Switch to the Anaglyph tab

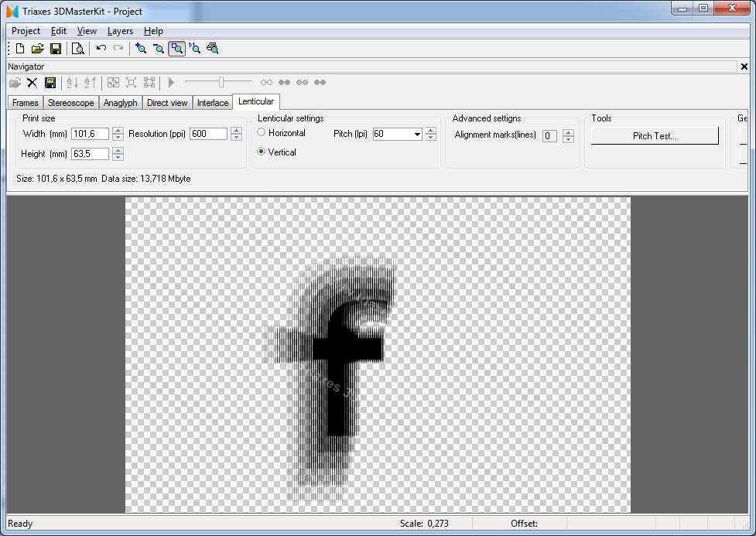(x=120, y=103)
